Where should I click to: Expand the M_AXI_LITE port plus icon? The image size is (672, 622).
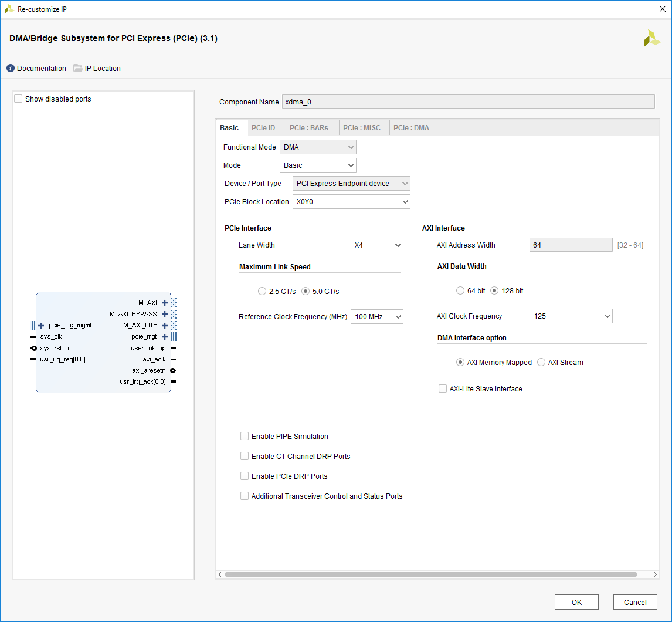point(165,325)
